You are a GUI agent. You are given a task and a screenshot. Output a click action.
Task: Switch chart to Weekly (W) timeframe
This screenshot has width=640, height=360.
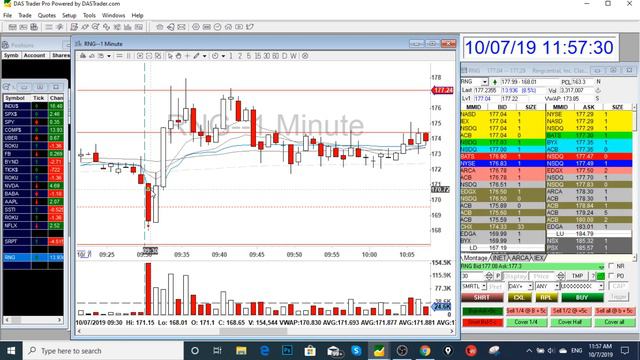[x=293, y=56]
